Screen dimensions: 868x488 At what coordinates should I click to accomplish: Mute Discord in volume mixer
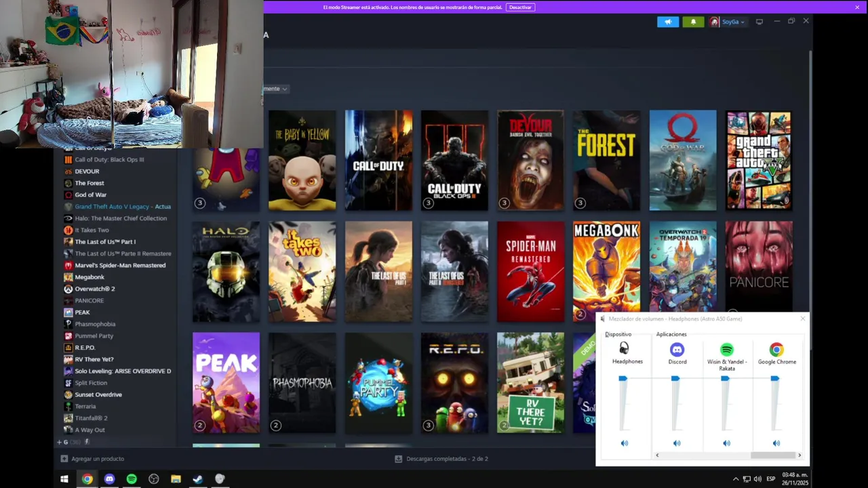[x=677, y=443]
